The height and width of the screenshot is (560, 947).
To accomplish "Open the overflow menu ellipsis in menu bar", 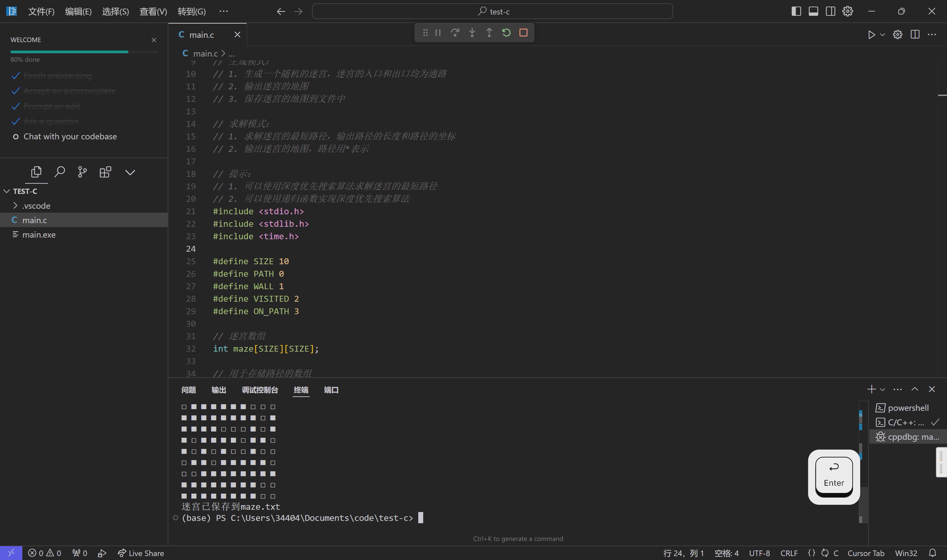I will click(224, 11).
